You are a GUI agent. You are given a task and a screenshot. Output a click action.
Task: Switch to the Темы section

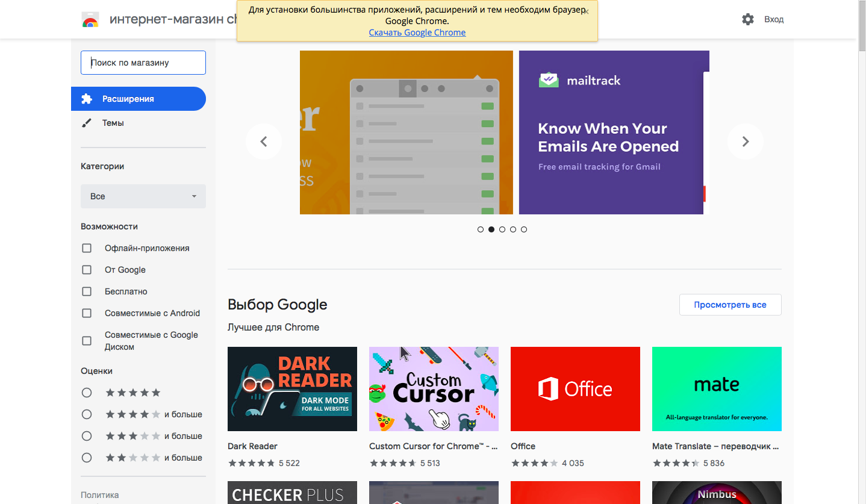click(x=139, y=123)
